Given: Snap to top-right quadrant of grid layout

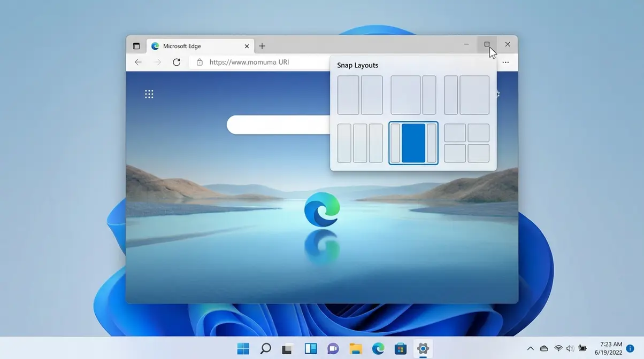Looking at the screenshot, I should [x=479, y=133].
